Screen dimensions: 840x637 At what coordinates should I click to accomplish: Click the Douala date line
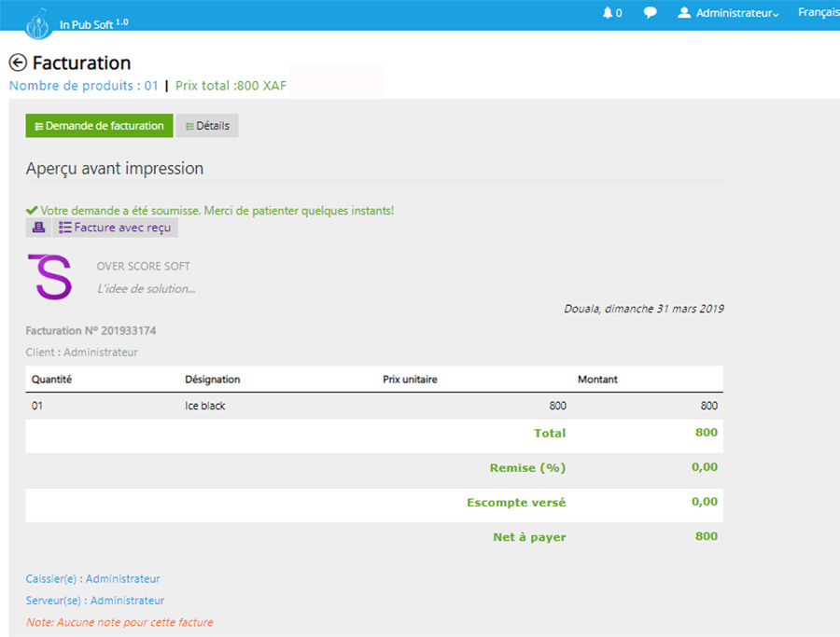(644, 309)
